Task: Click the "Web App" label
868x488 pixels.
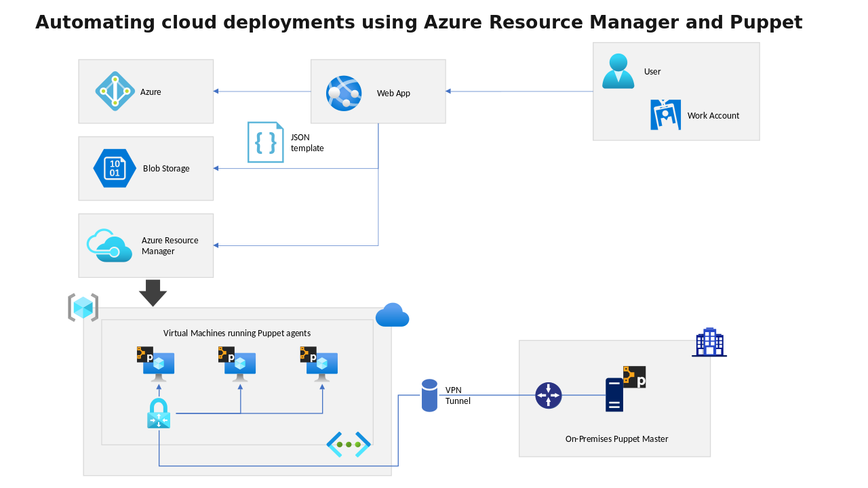Action: pyautogui.click(x=393, y=93)
